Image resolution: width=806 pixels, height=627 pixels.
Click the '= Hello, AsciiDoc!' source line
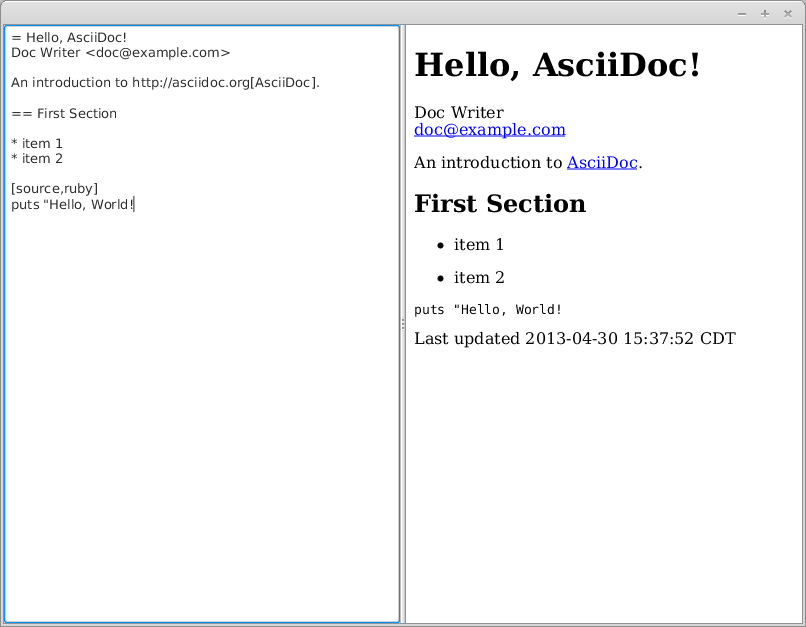pos(69,38)
